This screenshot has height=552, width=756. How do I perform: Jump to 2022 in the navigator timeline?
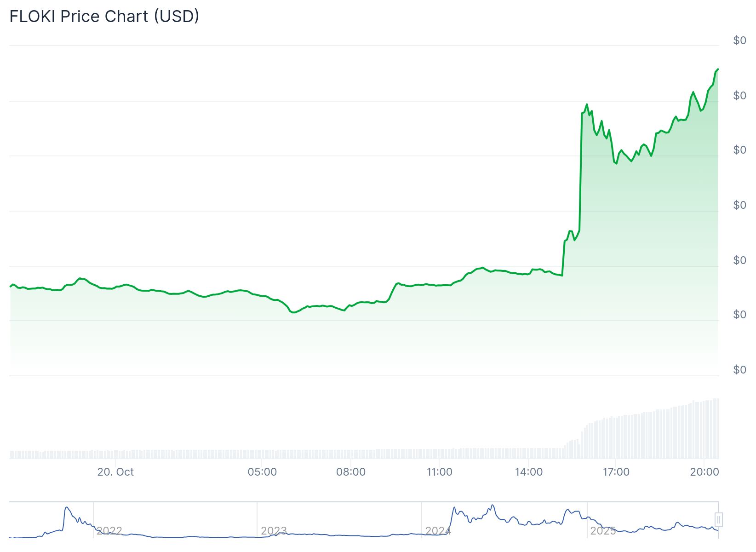109,531
